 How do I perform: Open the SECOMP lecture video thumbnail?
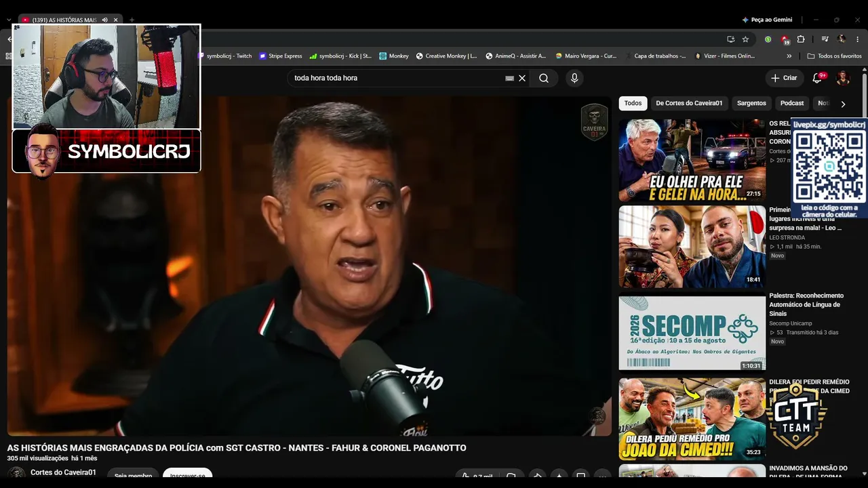tap(692, 333)
